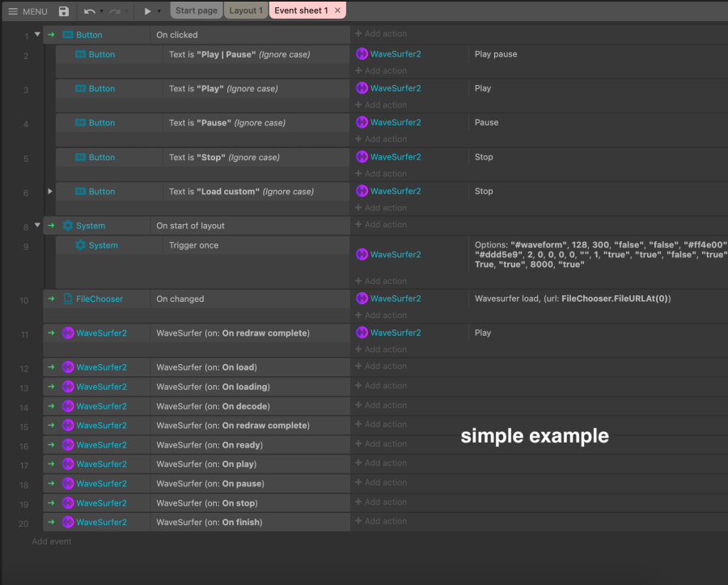Viewport: 728px width, 585px height.
Task: Click WaveSurfer2 icon in Wavesurfer load action
Action: point(362,298)
